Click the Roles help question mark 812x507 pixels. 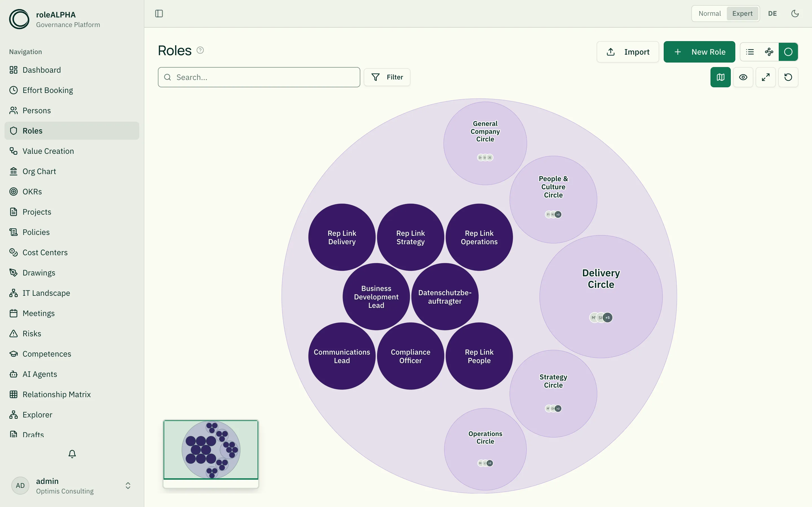coord(200,50)
